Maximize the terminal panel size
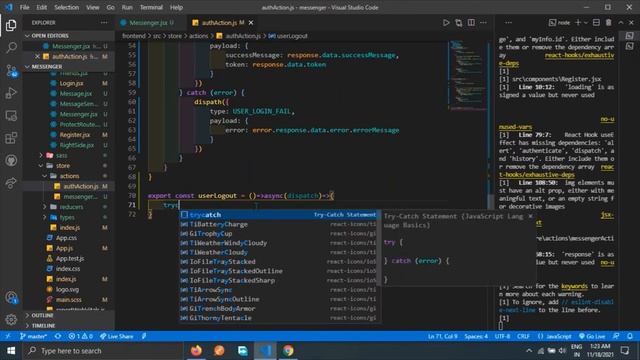Screen dimensions: 640x360 pos(621,23)
